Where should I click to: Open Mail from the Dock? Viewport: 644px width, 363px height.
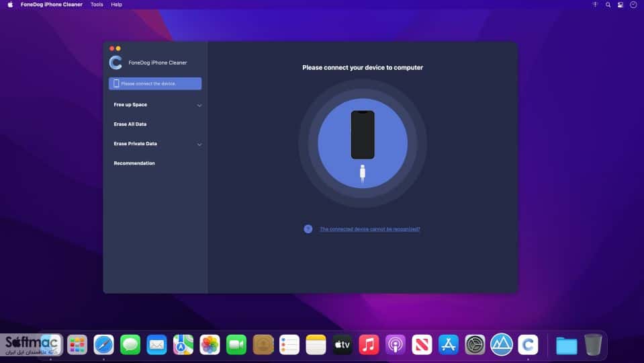[x=156, y=344]
